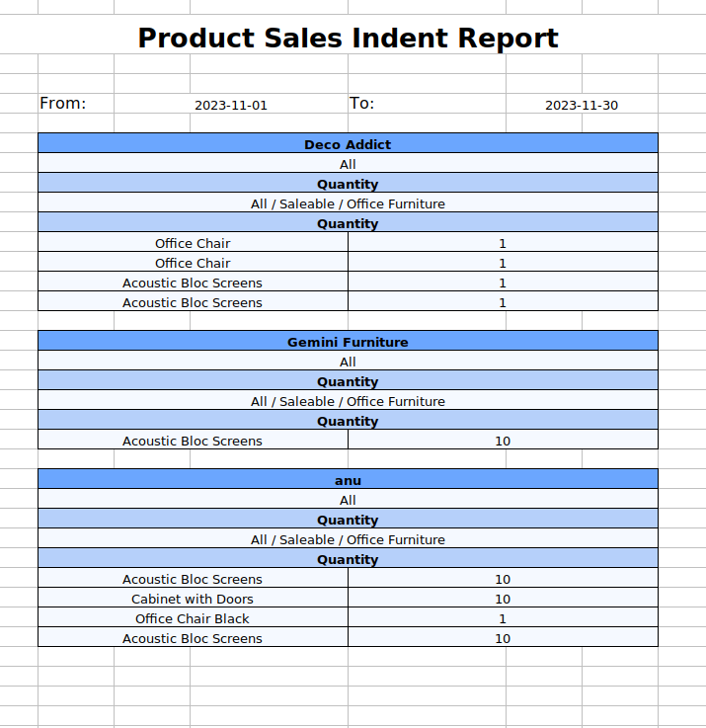Viewport: 706px width, 728px height.
Task: Select the anu section header cell
Action: coord(348,480)
